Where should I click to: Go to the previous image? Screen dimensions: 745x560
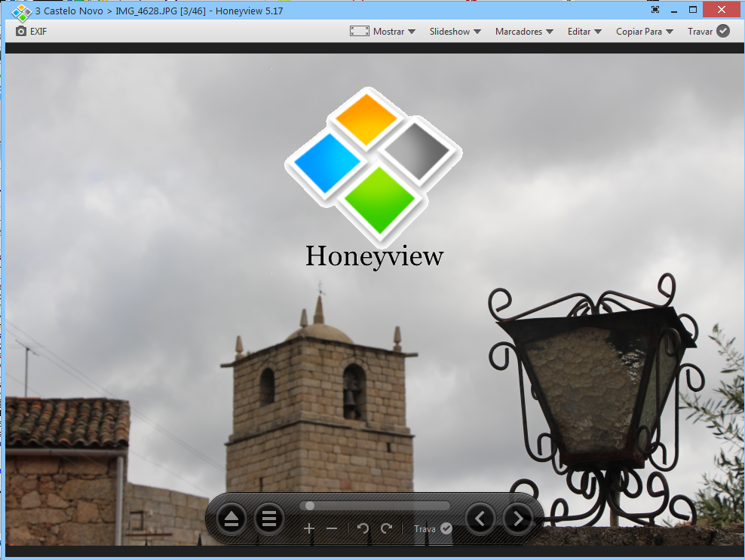[480, 519]
